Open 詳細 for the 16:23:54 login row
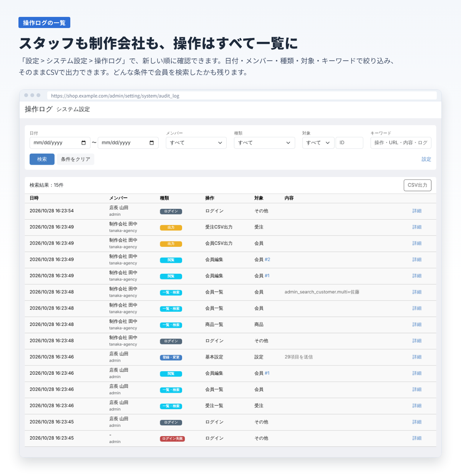Viewport: 461px width, 476px height. pyautogui.click(x=417, y=211)
